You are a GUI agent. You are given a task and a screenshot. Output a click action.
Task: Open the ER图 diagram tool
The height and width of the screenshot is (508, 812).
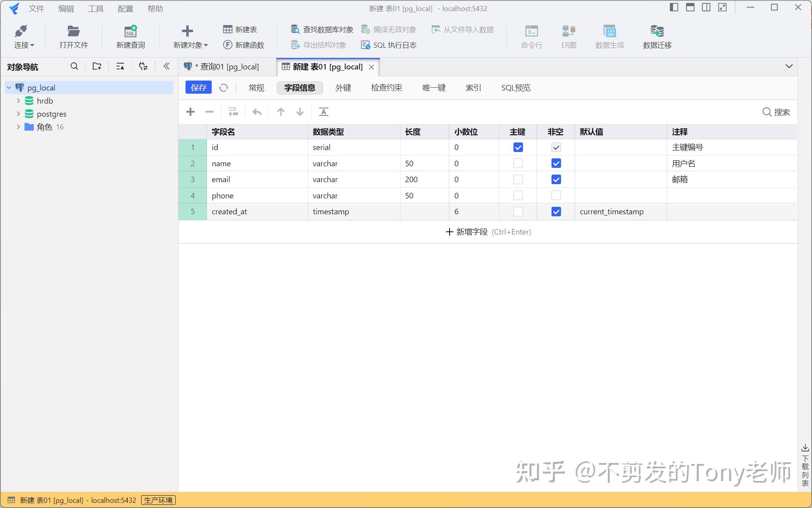pos(568,37)
